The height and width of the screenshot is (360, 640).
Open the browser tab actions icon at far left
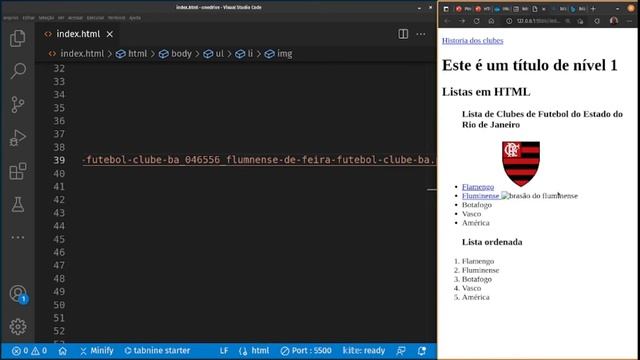(x=446, y=9)
